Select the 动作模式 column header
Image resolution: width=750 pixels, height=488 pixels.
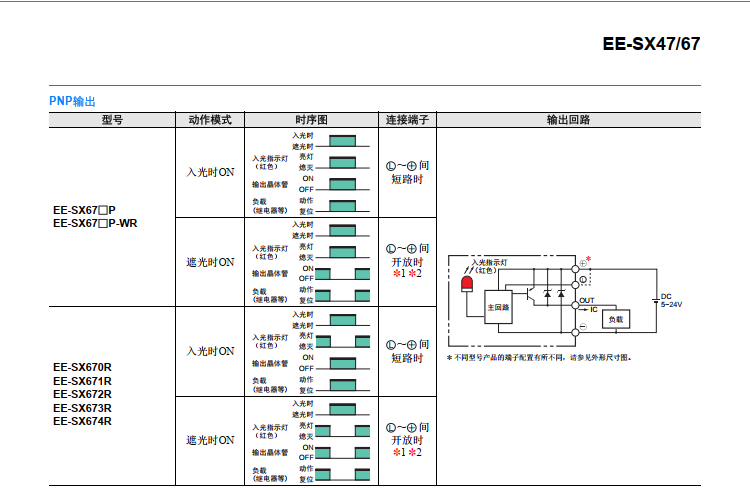pyautogui.click(x=210, y=120)
